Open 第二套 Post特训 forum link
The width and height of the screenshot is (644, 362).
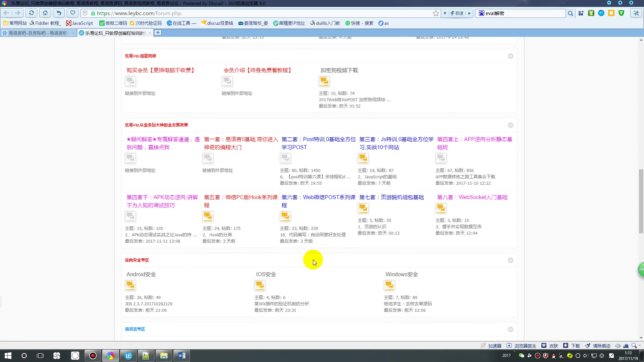coord(319,143)
